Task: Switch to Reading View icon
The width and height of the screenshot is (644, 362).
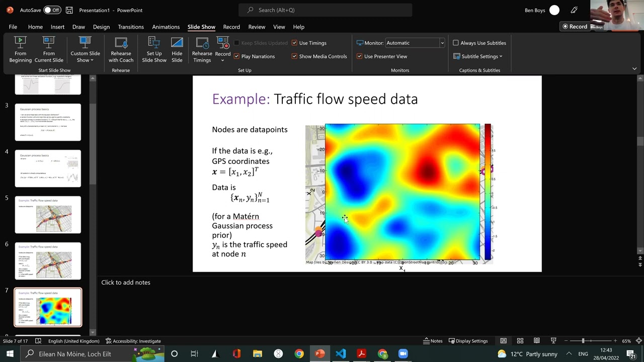Action: coord(537,341)
